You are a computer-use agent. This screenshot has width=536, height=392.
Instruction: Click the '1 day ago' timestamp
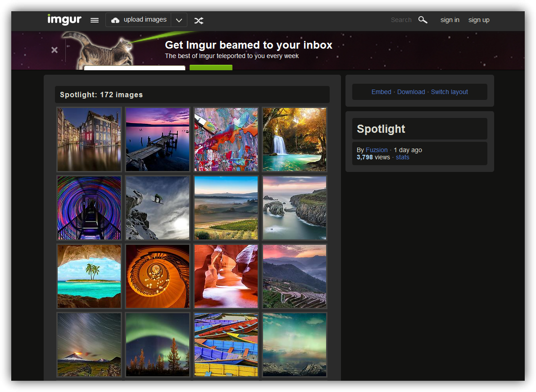coord(408,150)
